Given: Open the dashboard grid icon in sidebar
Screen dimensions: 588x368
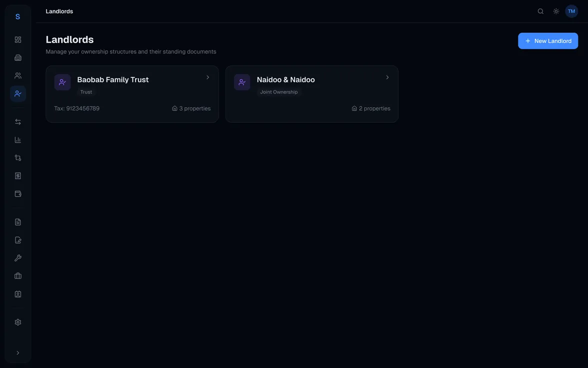Looking at the screenshot, I should tap(17, 40).
